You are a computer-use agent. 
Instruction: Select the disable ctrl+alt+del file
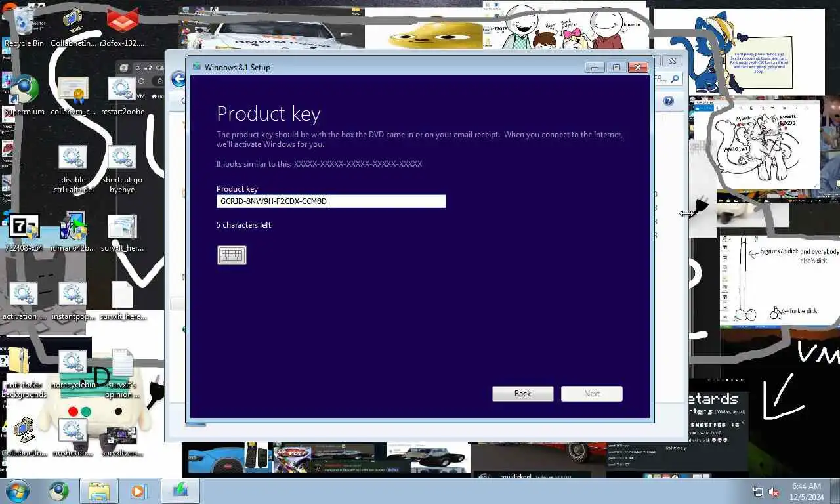(x=73, y=169)
